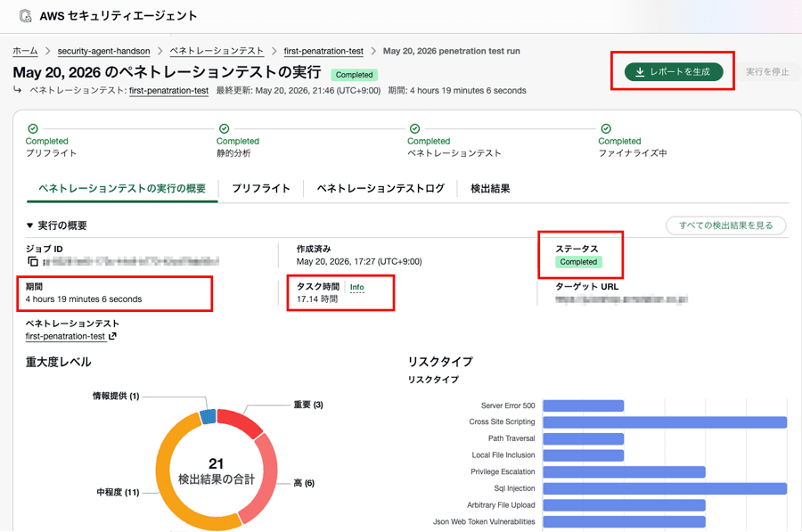Viewport: 802px width, 532px height.
Task: Click the Cross Site Scripting bar
Action: pos(665,422)
